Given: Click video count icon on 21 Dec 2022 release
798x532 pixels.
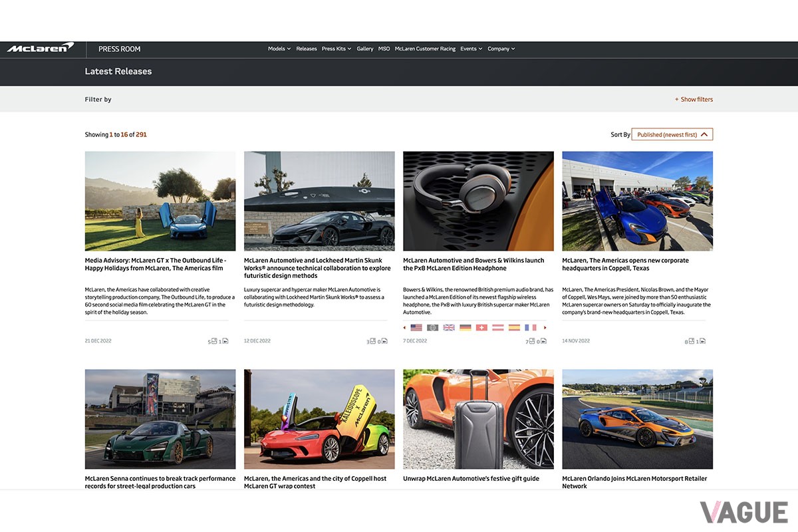Looking at the screenshot, I should click(x=225, y=341).
